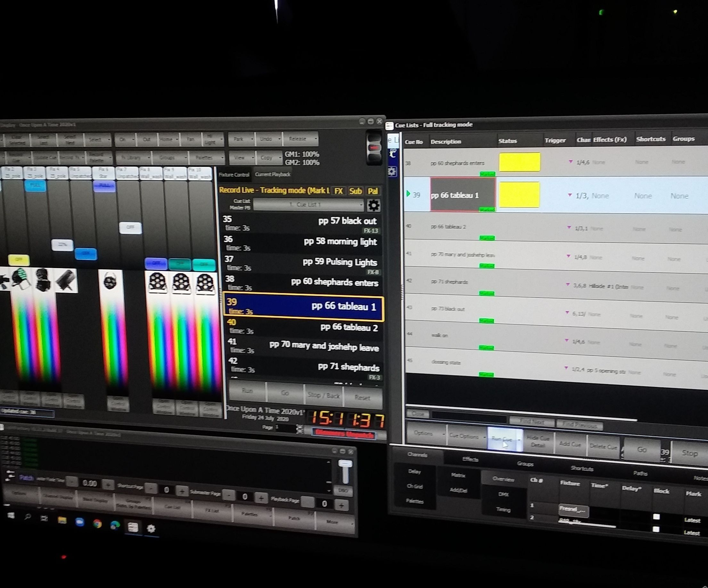Toggle the FX button in the Record Live bar

pyautogui.click(x=339, y=191)
